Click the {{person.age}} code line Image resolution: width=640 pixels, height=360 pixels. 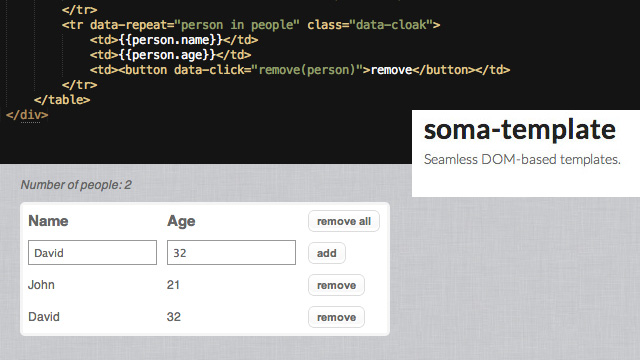[x=170, y=55]
